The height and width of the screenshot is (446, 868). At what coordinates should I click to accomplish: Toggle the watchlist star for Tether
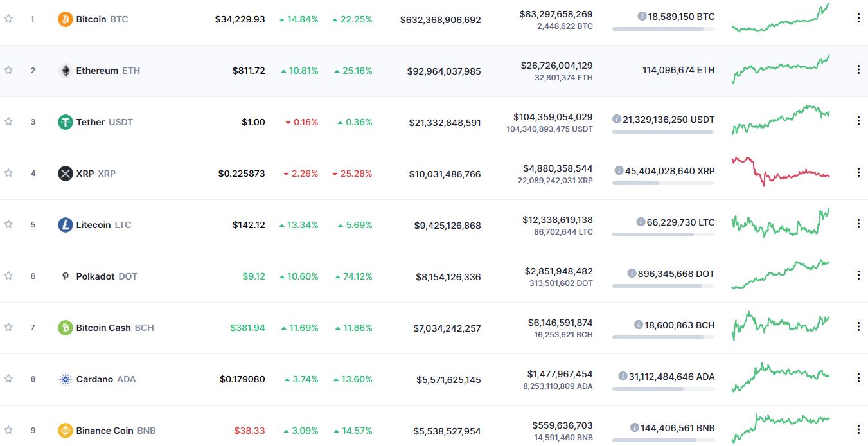(8, 121)
